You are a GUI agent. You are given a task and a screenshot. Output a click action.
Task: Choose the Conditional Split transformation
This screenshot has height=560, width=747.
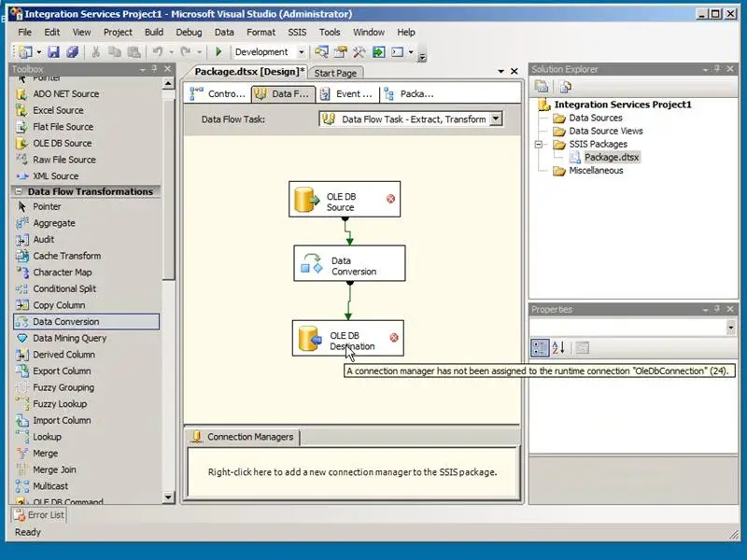tap(65, 288)
